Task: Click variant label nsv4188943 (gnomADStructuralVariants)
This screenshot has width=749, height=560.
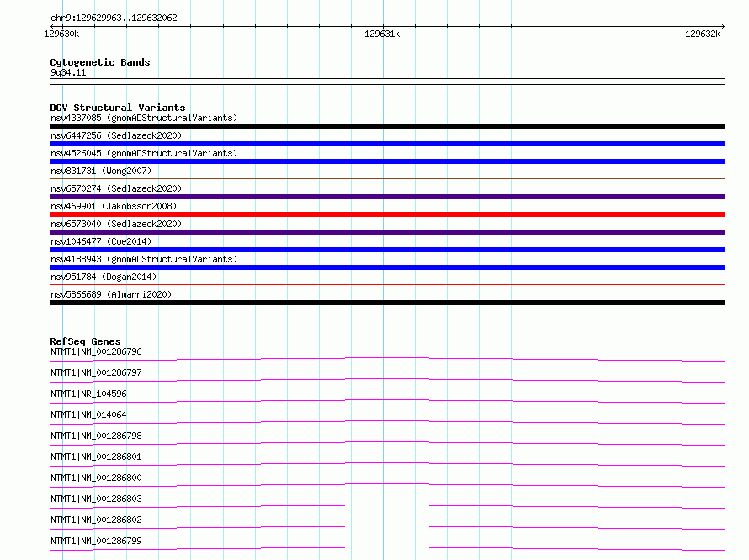Action: click(x=144, y=259)
